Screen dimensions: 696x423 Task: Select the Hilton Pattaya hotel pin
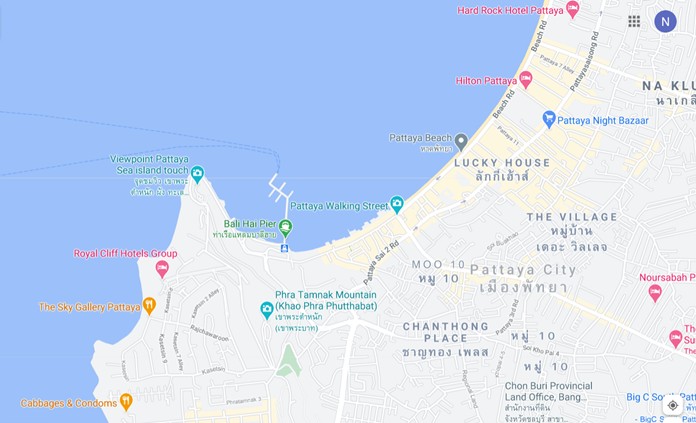tap(526, 79)
